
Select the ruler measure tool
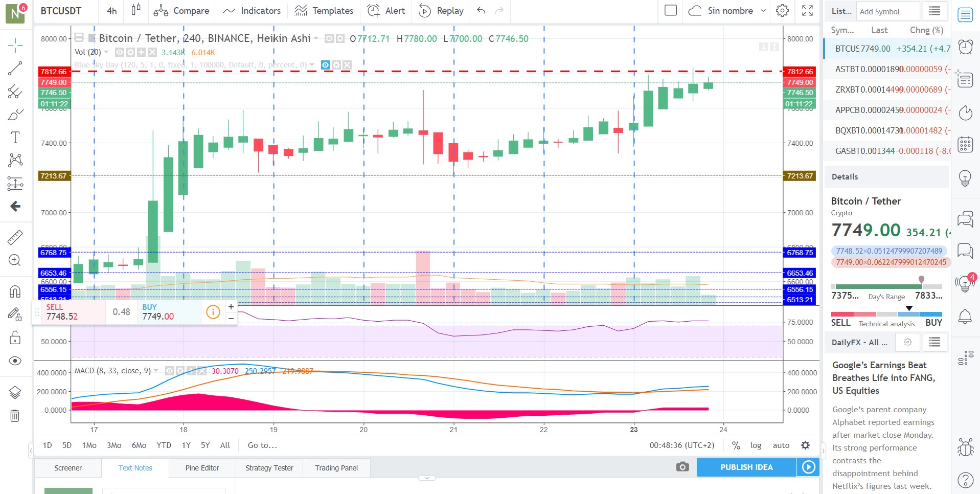[x=15, y=237]
